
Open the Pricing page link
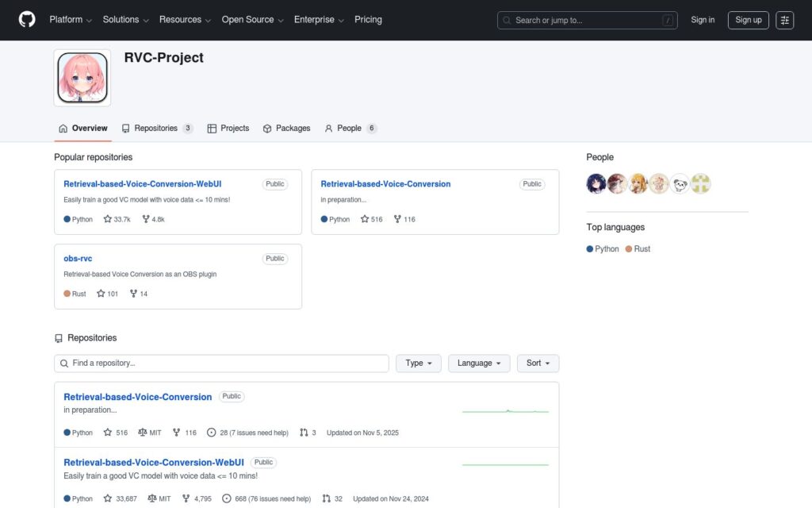click(368, 20)
